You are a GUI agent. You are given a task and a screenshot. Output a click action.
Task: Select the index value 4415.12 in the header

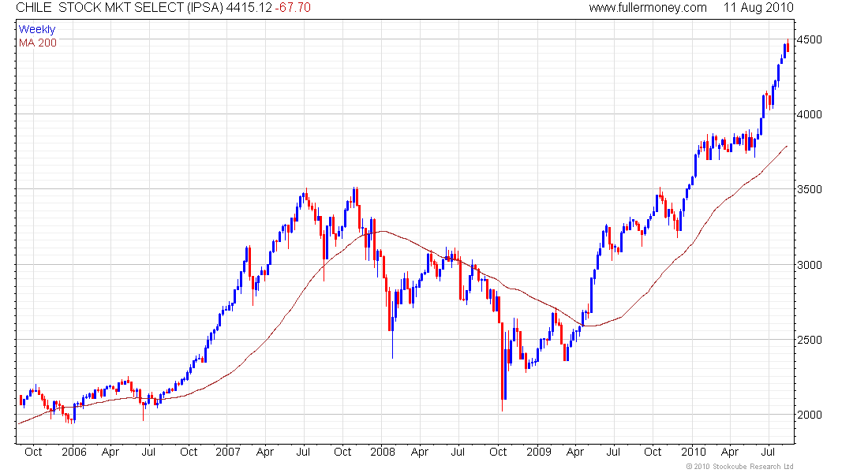pos(249,8)
